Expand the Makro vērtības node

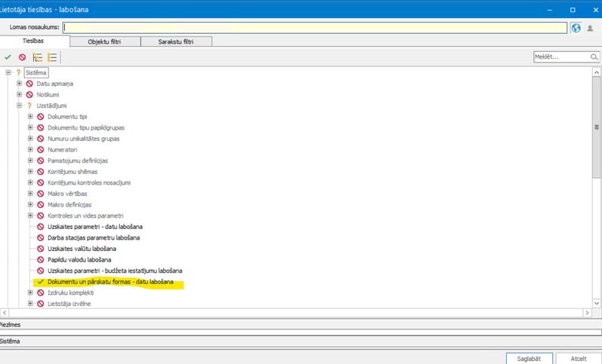pyautogui.click(x=30, y=194)
